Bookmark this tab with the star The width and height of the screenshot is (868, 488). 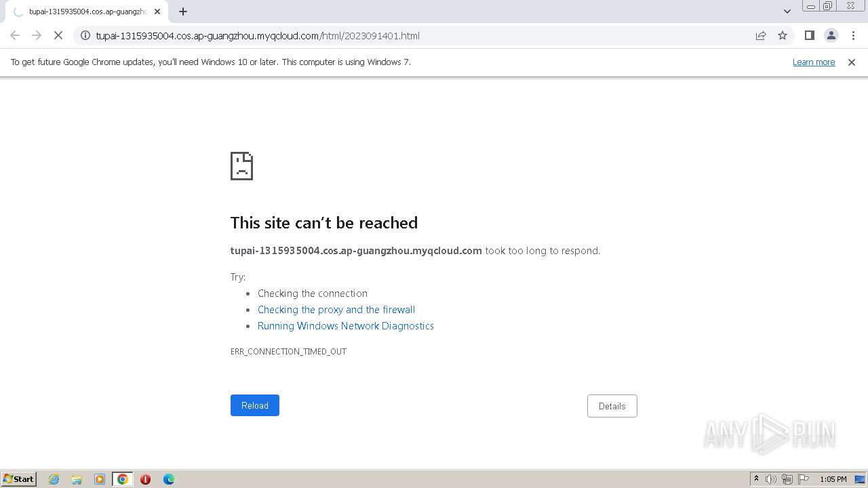(783, 35)
